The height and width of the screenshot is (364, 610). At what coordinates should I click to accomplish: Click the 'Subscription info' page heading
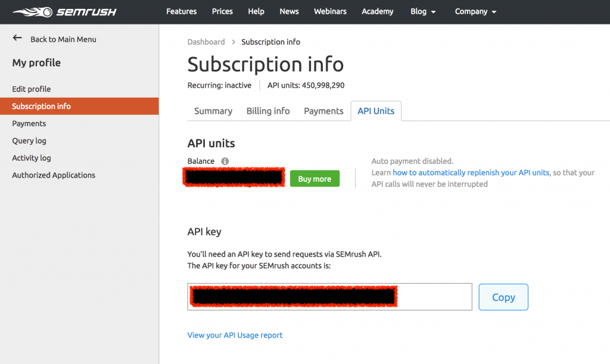(x=266, y=64)
